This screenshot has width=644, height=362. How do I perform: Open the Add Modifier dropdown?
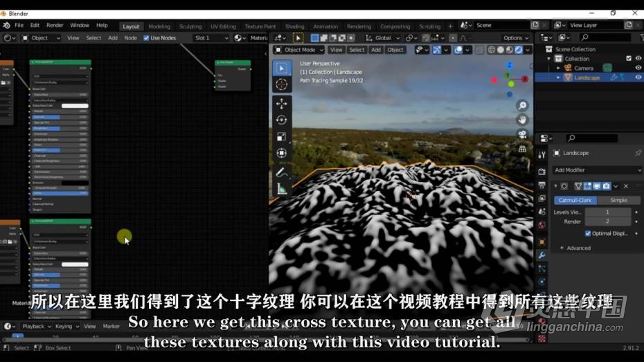[x=597, y=170]
